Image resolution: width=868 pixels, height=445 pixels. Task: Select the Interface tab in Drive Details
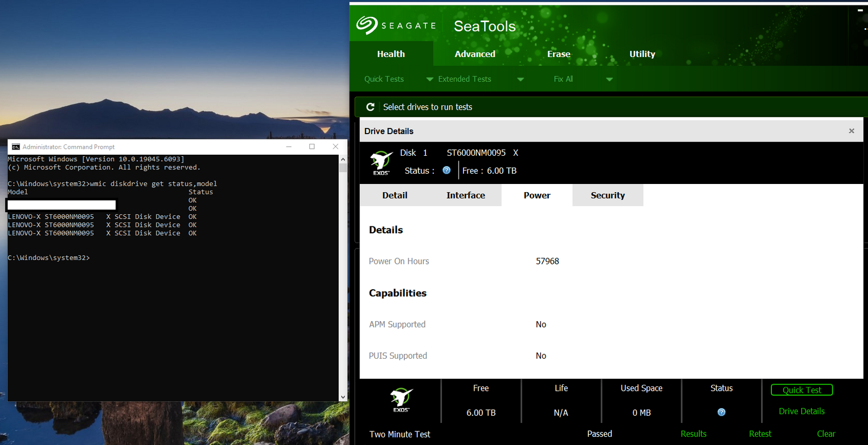(466, 195)
